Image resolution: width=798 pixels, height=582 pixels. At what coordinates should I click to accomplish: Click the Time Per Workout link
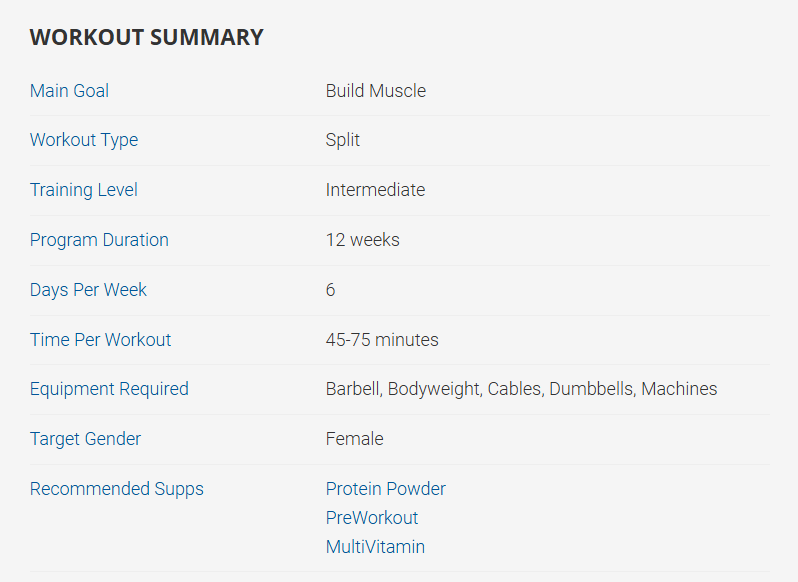[x=100, y=340]
